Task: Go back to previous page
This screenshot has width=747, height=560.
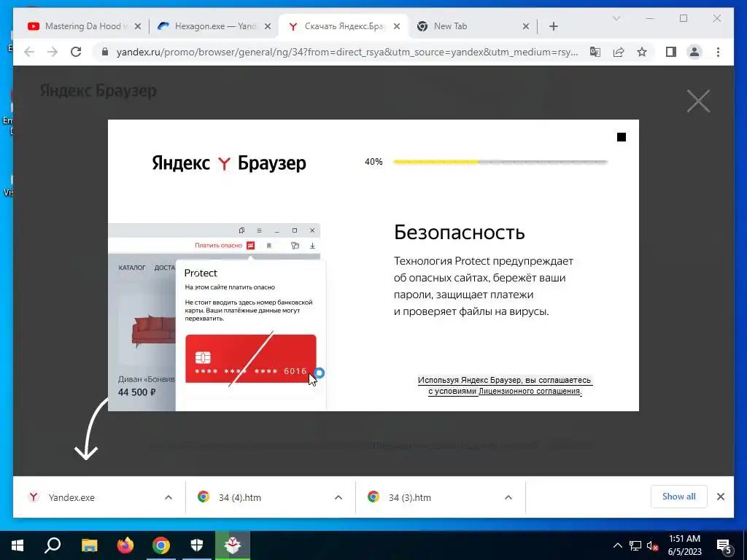Action: pos(29,52)
